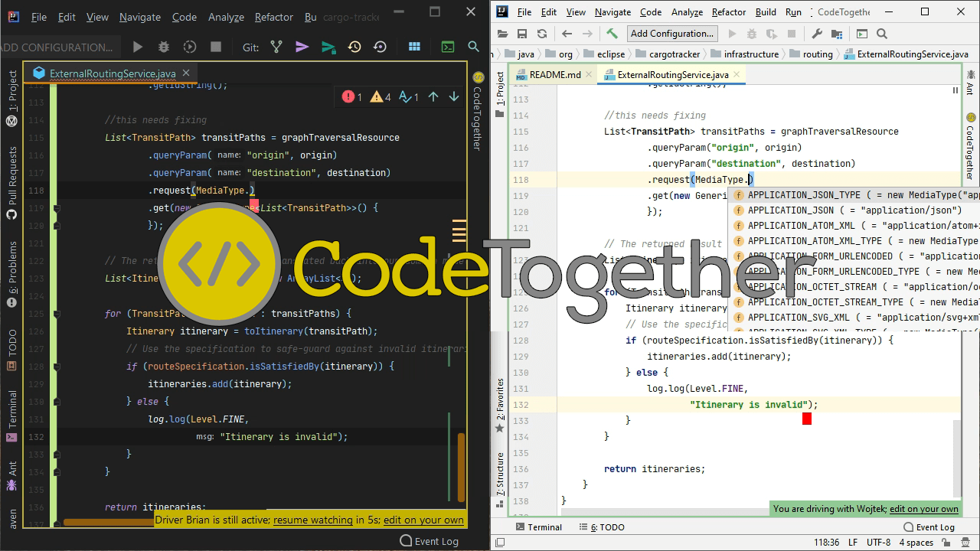
Task: Toggle the CodeTogether side panel in dark IDE
Action: pos(477,111)
